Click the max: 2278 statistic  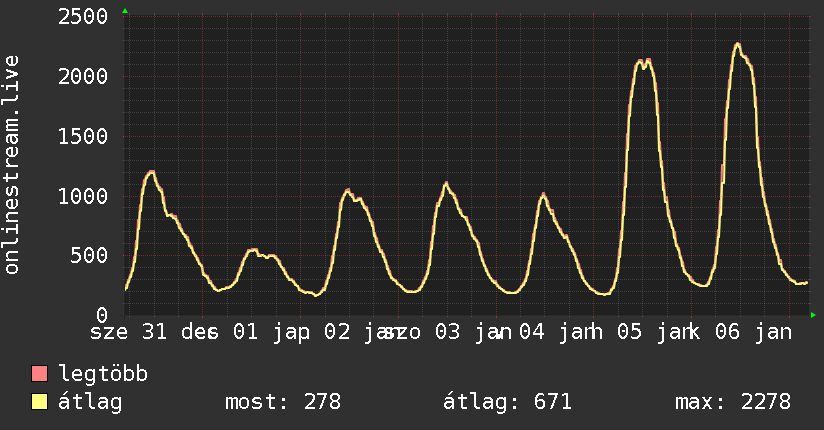tap(733, 402)
